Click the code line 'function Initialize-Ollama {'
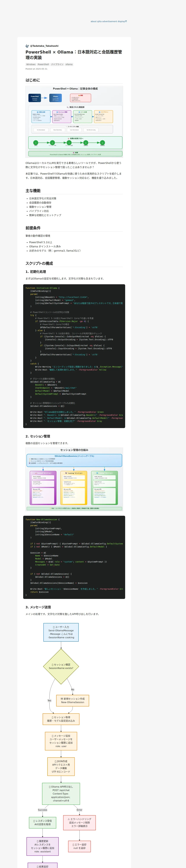This screenshot has width=186, height=868. 43,288
